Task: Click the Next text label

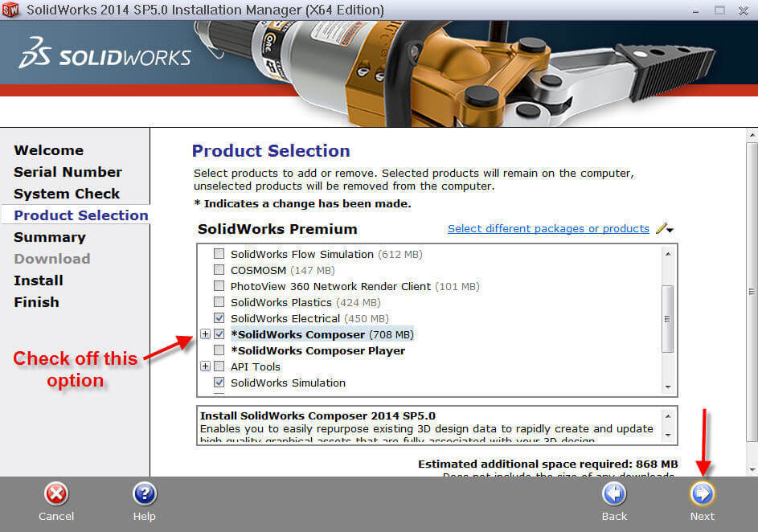Action: [x=703, y=516]
